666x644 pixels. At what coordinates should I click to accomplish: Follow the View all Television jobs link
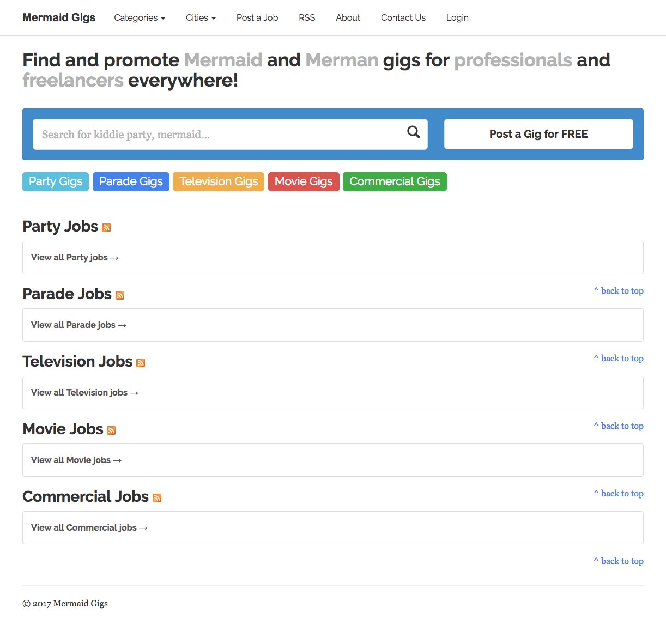click(84, 393)
